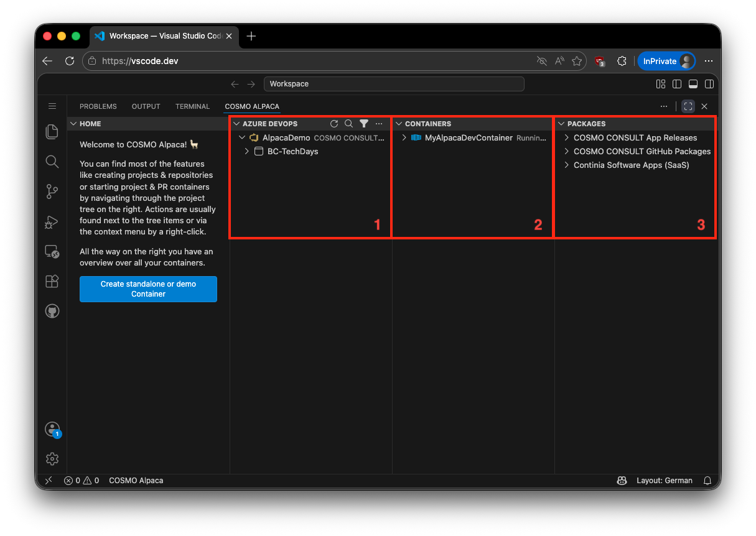The width and height of the screenshot is (756, 536).
Task: Go forward in editor navigation
Action: click(251, 84)
